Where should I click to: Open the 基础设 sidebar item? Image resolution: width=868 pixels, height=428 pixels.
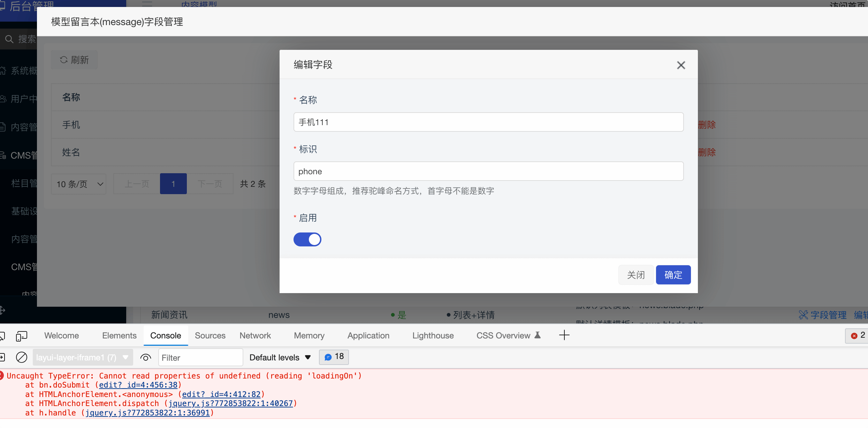pyautogui.click(x=24, y=211)
